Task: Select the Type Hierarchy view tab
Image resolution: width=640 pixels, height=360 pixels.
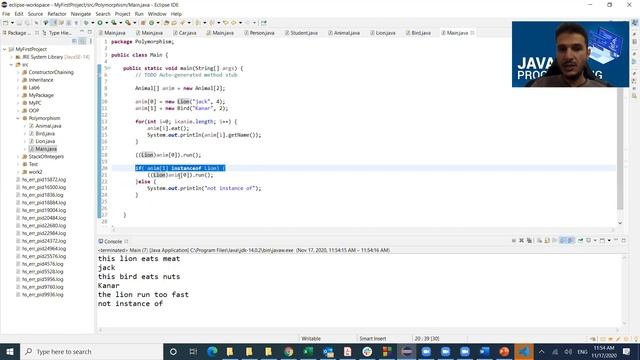Action: coord(57,33)
